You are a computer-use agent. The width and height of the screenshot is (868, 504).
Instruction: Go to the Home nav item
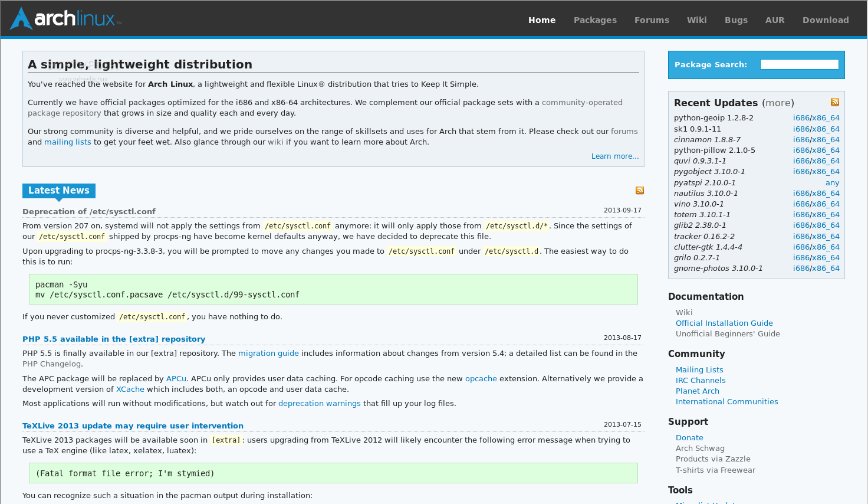coord(542,20)
